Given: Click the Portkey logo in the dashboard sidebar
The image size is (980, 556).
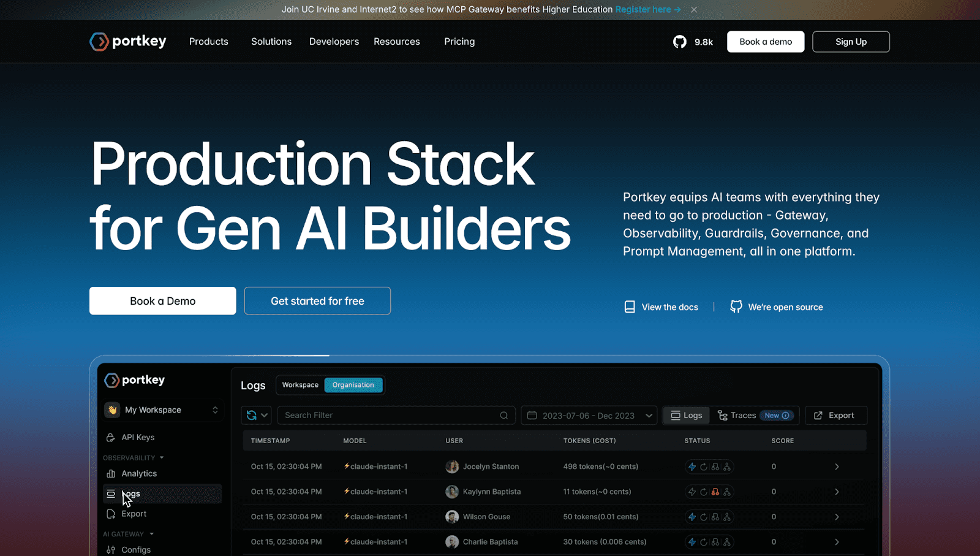Looking at the screenshot, I should tap(135, 380).
